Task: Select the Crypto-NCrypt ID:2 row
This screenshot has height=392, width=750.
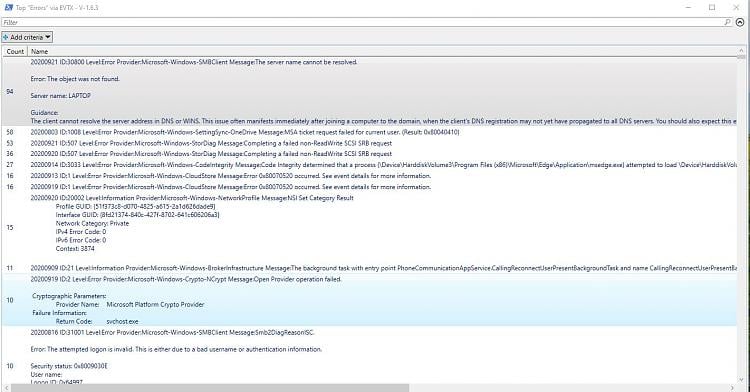Action: pyautogui.click(x=370, y=300)
